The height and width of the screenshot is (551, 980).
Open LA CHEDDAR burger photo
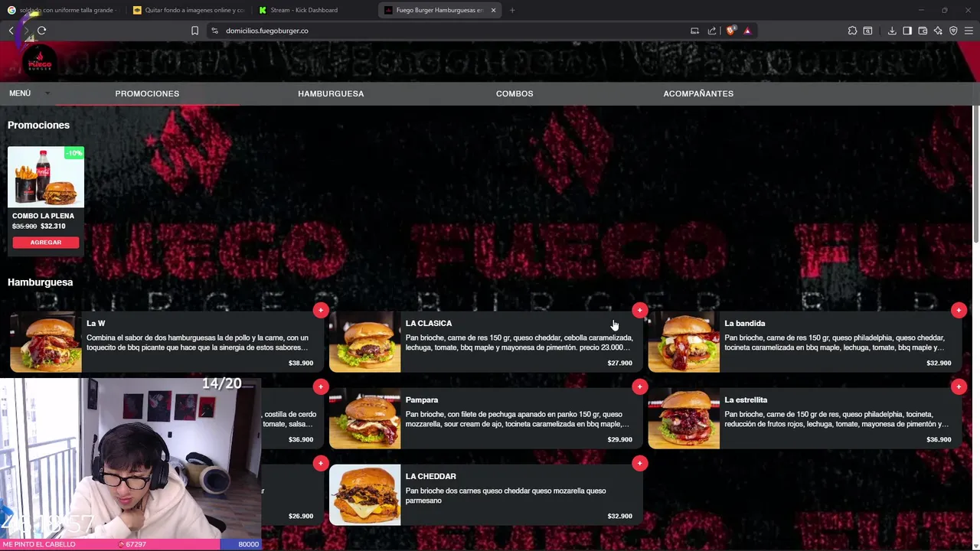pyautogui.click(x=364, y=494)
